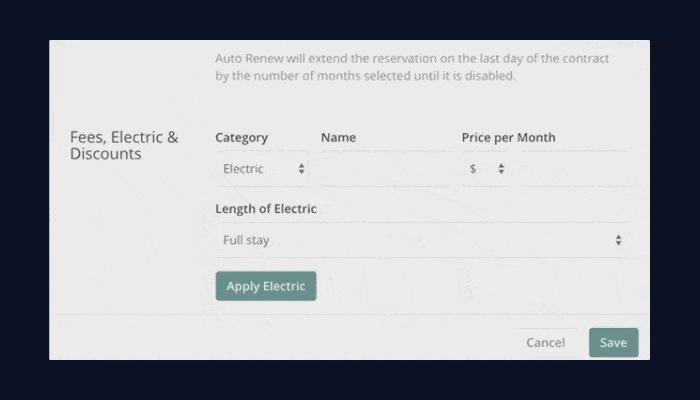This screenshot has width=700, height=400.
Task: Select the Full stay value text
Action: click(246, 240)
